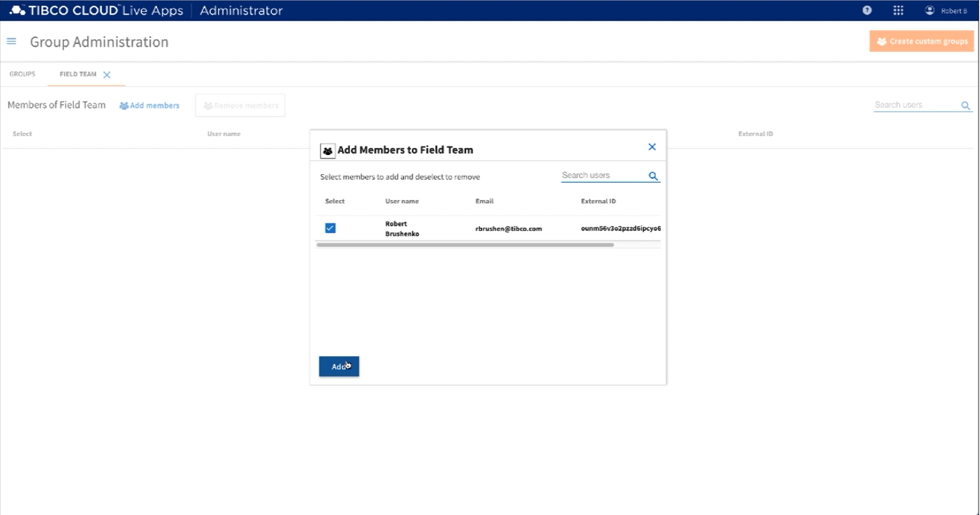Click the dialog Email column header
Image resolution: width=980 pixels, height=515 pixels.
tap(484, 201)
